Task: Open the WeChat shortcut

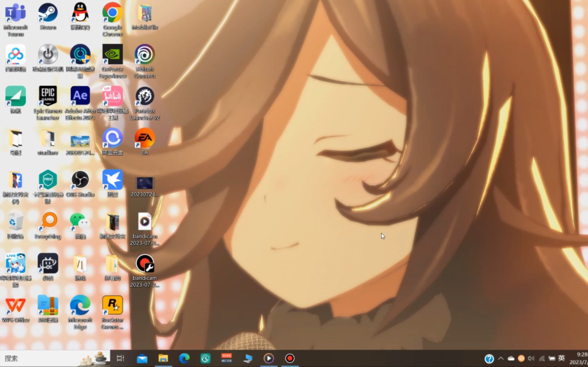Action: 80,226
